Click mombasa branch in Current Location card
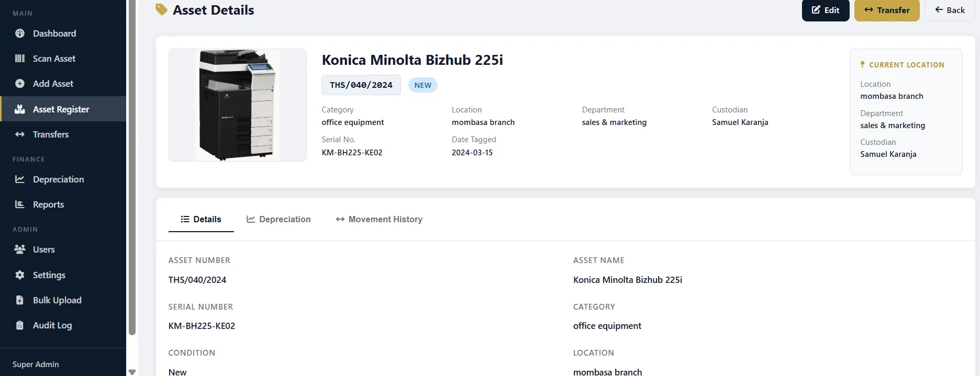 click(x=892, y=96)
